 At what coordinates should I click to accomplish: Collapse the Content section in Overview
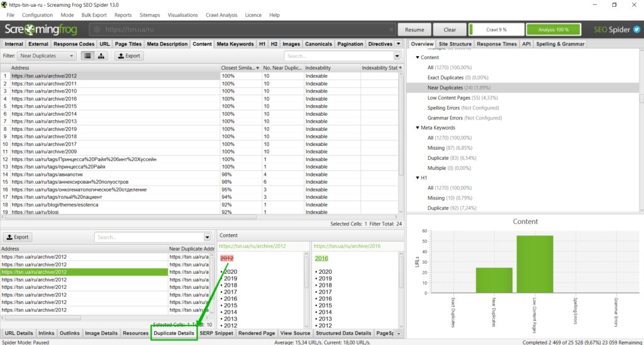(x=418, y=57)
